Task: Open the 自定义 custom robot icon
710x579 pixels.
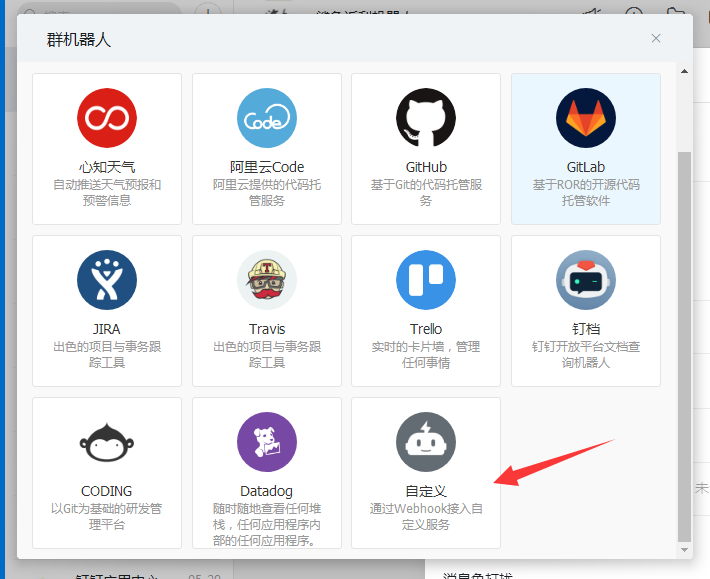Action: point(426,442)
